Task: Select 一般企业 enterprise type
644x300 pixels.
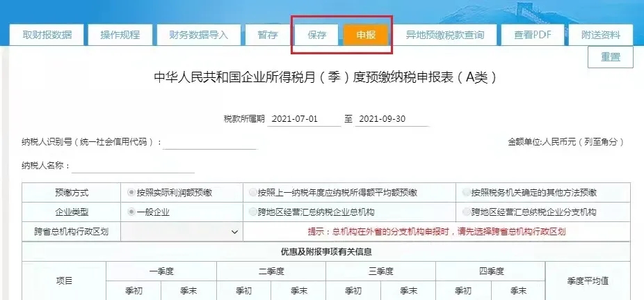Action: (131, 212)
